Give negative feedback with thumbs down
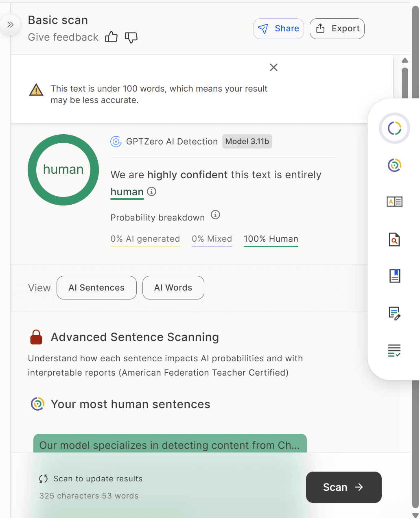 131,37
